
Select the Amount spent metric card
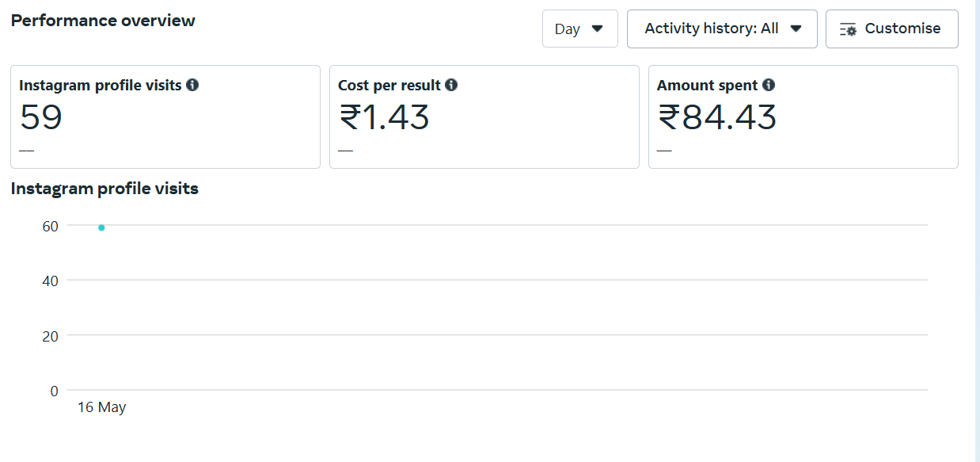(x=803, y=116)
